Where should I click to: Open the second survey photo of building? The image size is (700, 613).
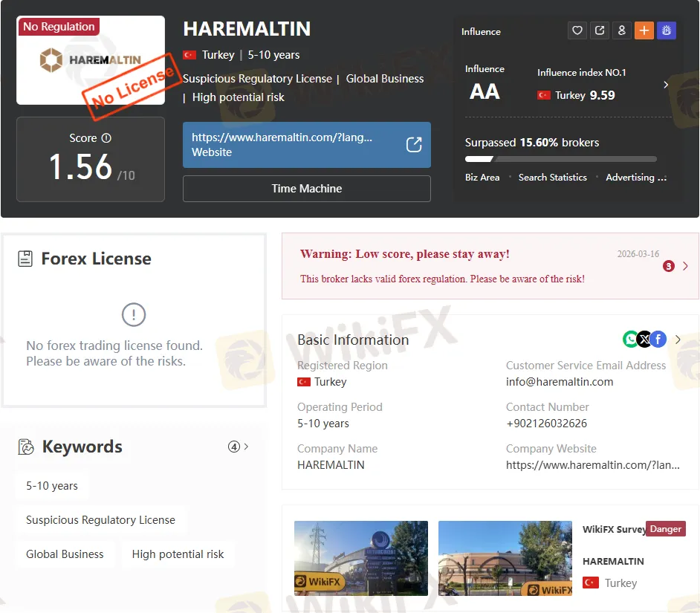click(x=505, y=558)
